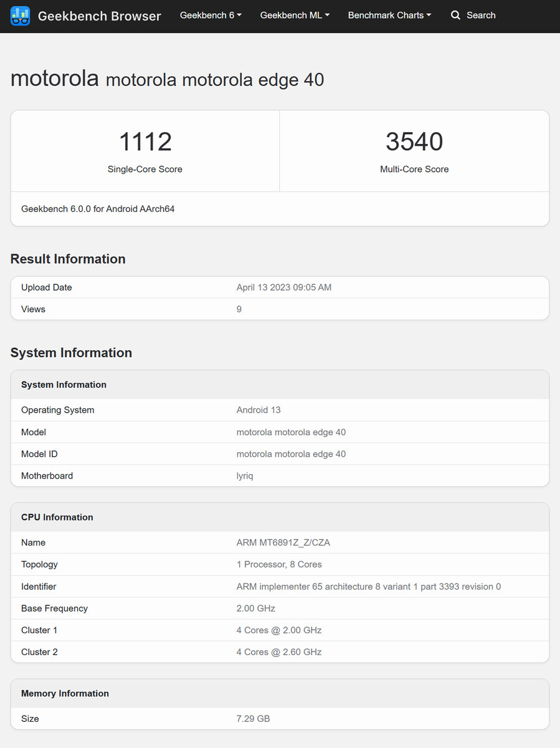Expand the Geekbench ML dropdown menu
This screenshot has width=560, height=748.
[x=295, y=15]
